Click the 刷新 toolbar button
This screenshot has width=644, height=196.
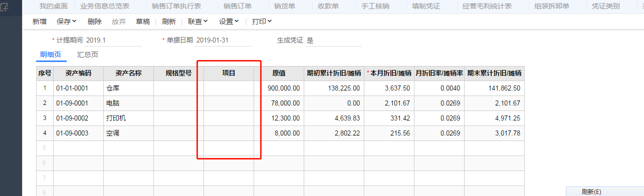tap(169, 21)
